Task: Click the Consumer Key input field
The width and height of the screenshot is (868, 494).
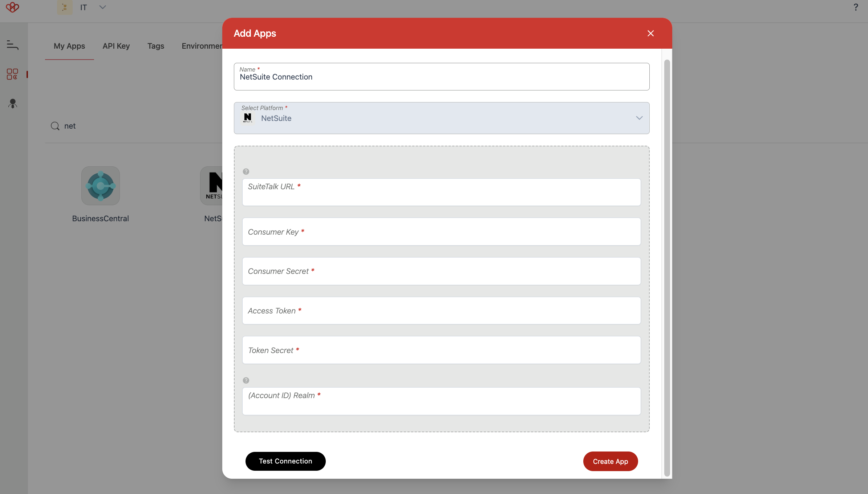Action: point(442,231)
